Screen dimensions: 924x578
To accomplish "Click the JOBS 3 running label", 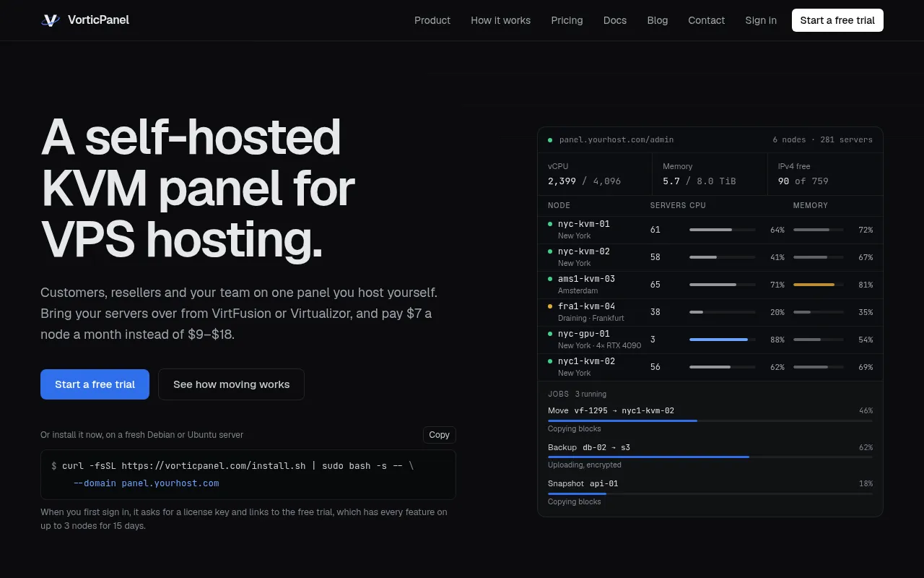I will [577, 394].
